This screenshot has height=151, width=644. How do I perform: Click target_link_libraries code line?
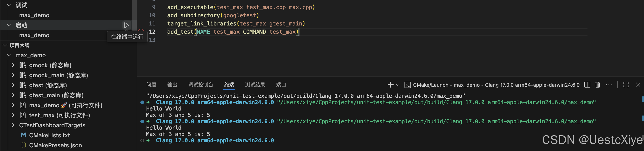pyautogui.click(x=236, y=24)
